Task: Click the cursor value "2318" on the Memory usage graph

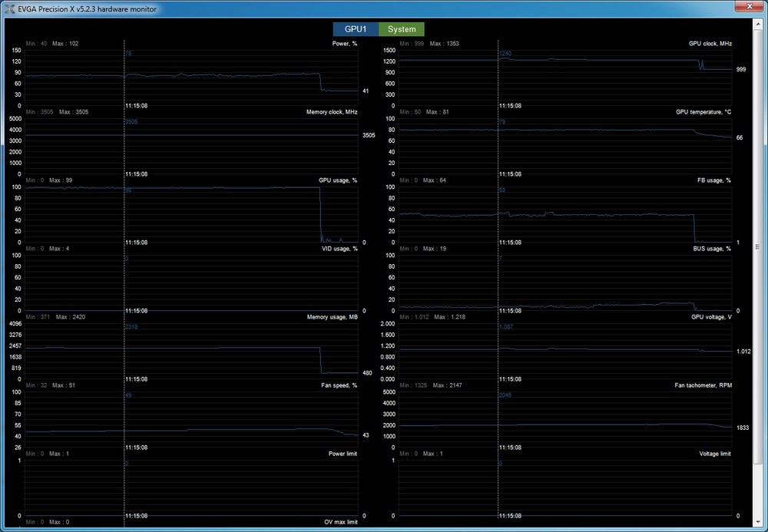Action: tap(131, 327)
